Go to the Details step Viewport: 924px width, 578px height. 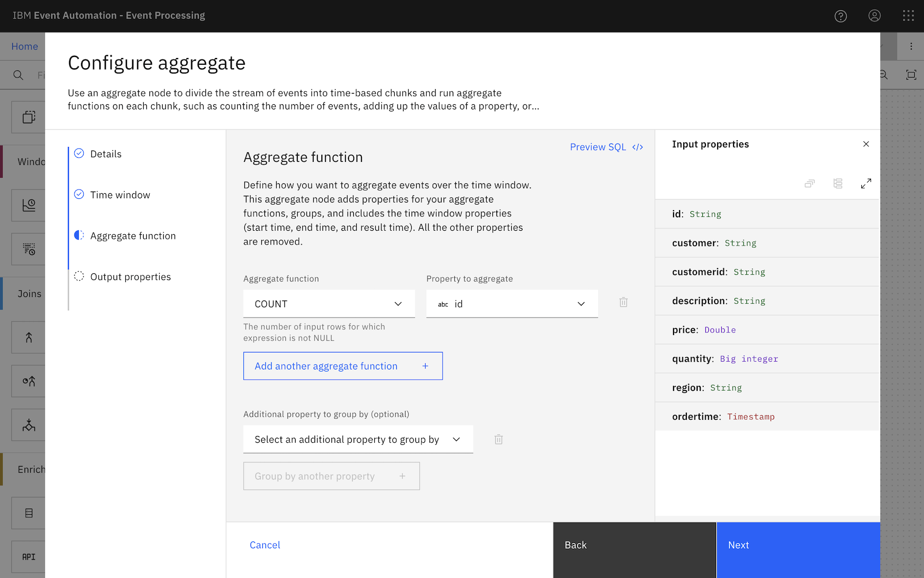click(106, 154)
